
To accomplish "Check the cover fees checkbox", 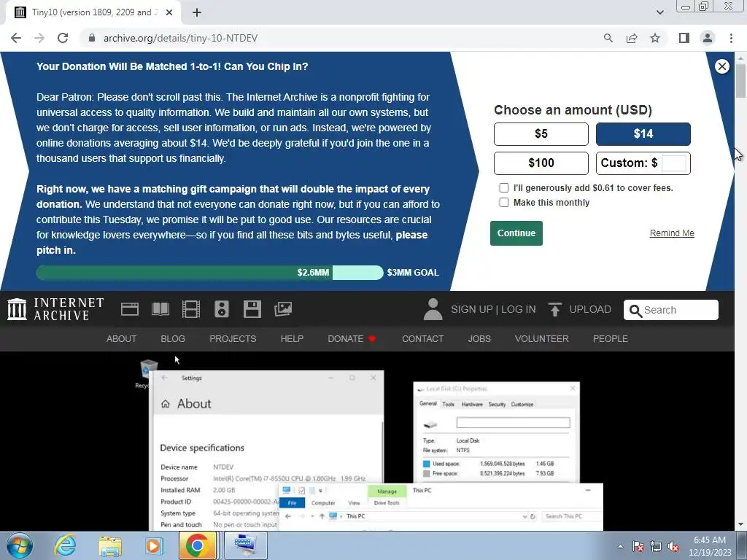I will (x=503, y=187).
